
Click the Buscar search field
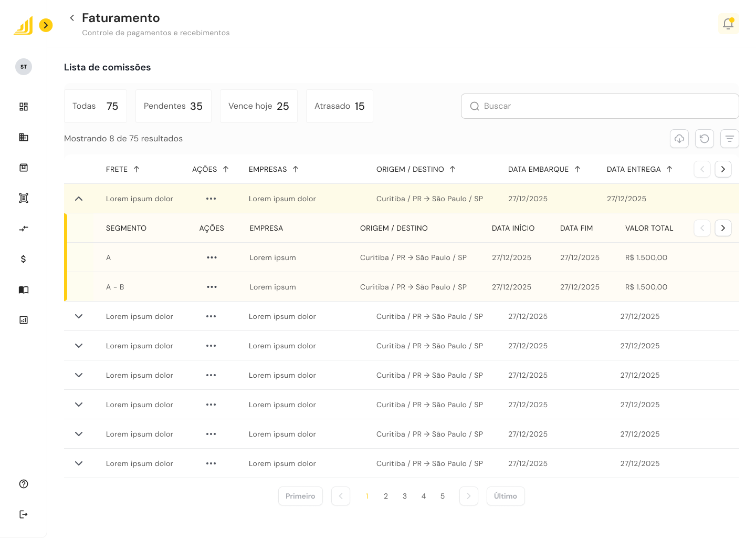(x=600, y=106)
